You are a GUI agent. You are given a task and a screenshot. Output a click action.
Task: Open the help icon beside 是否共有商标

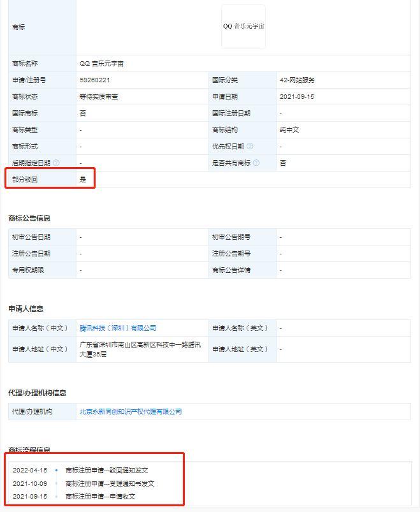click(x=256, y=163)
